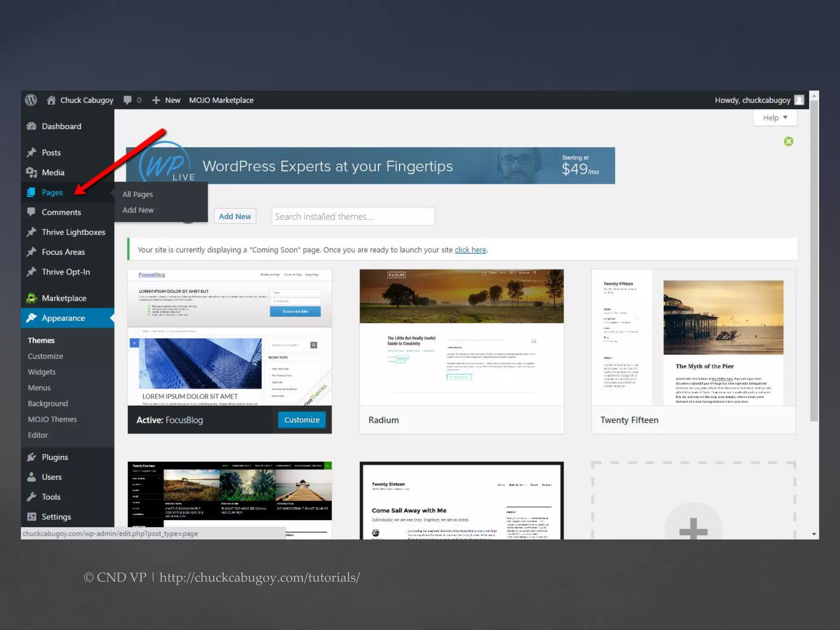Open Background under Appearance
The width and height of the screenshot is (840, 630).
pyautogui.click(x=48, y=404)
